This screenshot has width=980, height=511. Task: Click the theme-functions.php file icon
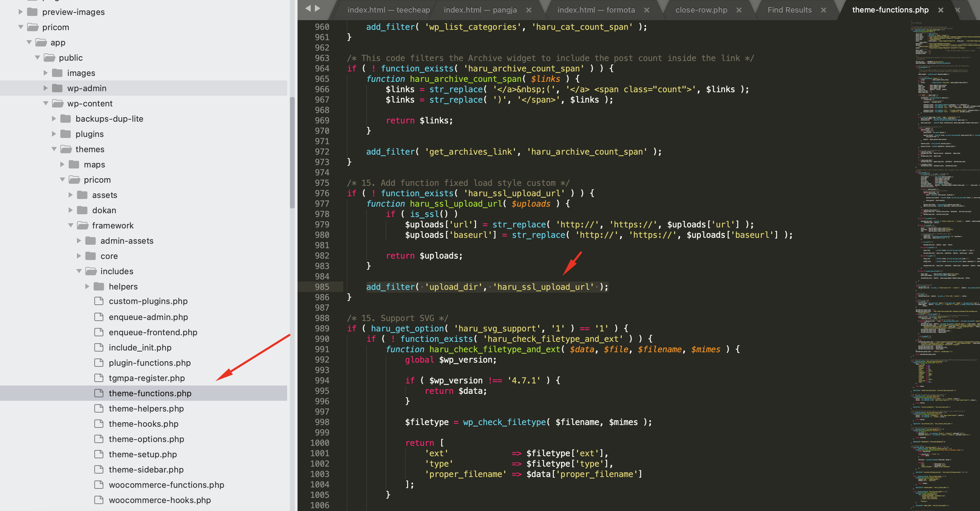coord(99,393)
